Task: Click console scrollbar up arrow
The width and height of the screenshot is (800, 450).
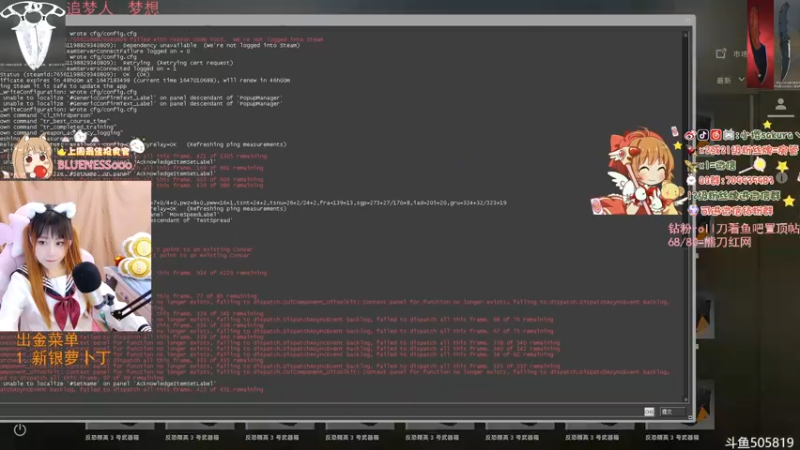Action: (x=686, y=35)
